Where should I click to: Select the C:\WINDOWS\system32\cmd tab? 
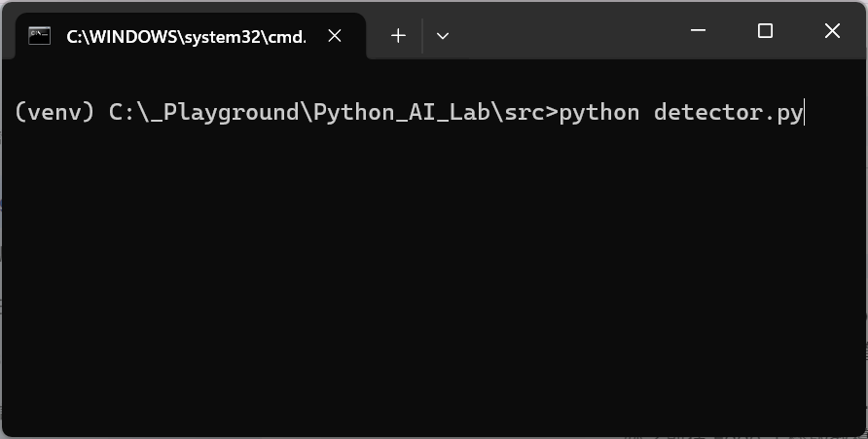[x=185, y=36]
